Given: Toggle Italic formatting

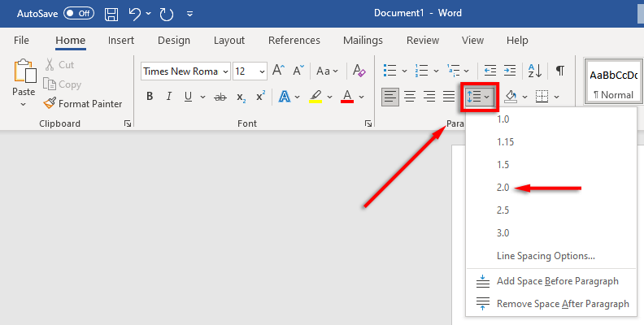Looking at the screenshot, I should click(x=168, y=97).
